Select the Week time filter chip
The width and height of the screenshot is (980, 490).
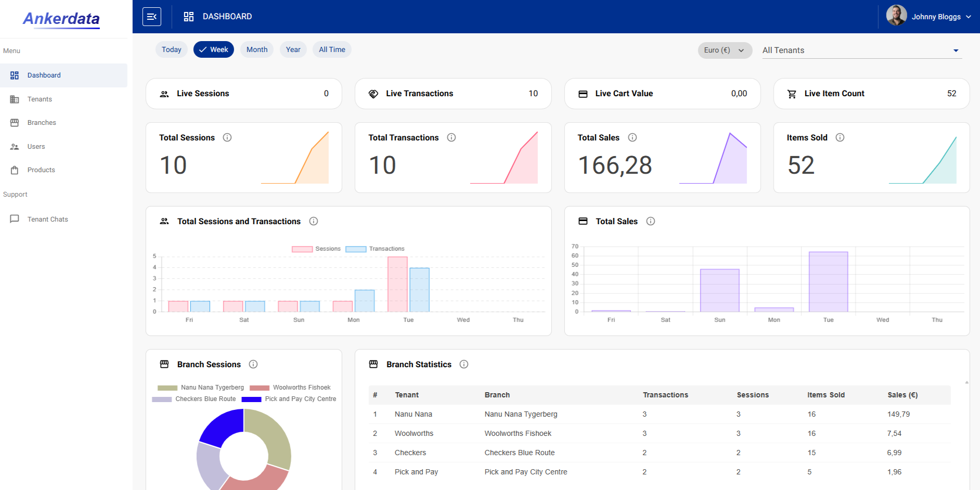(x=214, y=49)
